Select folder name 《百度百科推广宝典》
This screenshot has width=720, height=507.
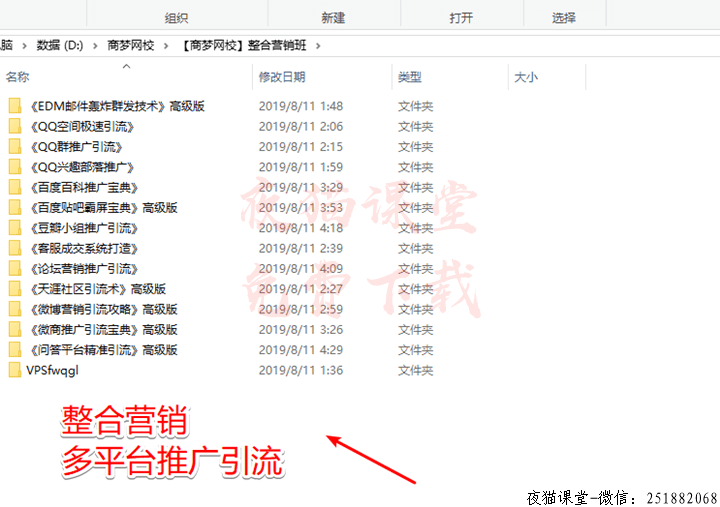click(x=84, y=187)
